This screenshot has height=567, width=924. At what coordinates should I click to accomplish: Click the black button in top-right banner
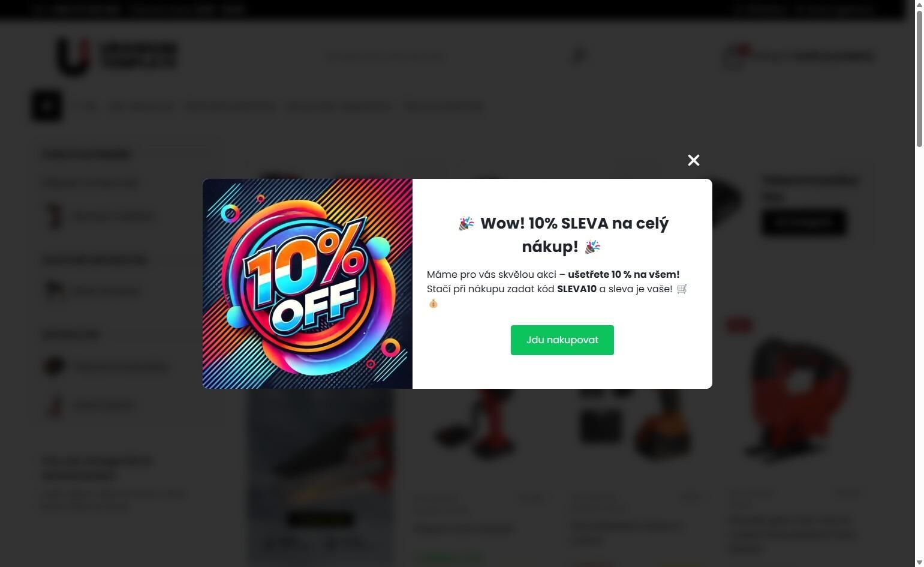pos(803,223)
